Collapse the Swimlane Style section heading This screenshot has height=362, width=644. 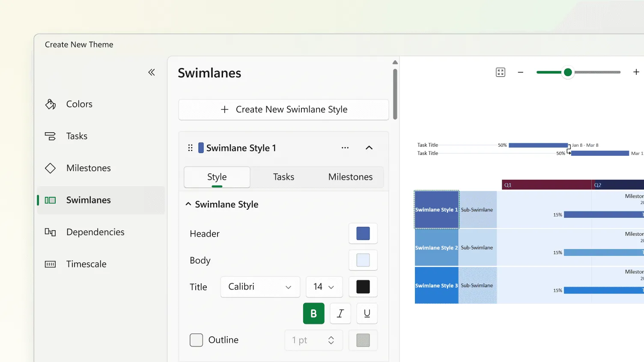click(222, 205)
